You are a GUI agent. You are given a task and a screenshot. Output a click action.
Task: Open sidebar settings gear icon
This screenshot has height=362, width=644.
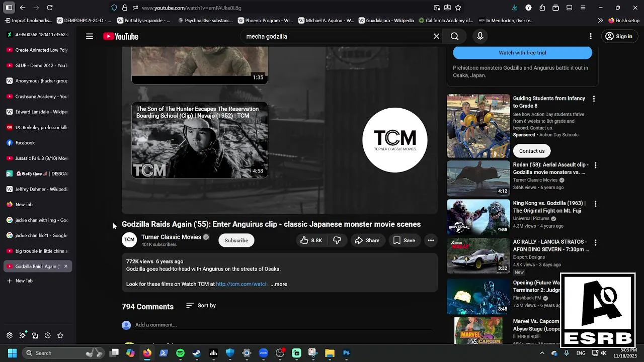10,335
